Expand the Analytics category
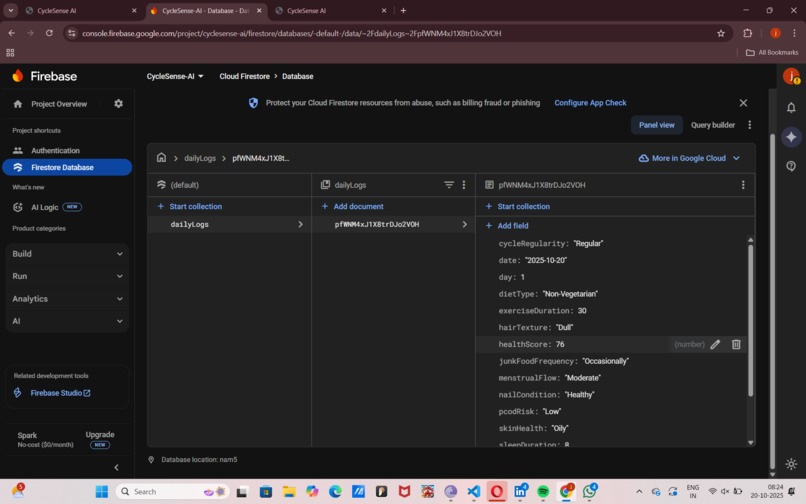The height and width of the screenshot is (504, 806). (x=67, y=299)
